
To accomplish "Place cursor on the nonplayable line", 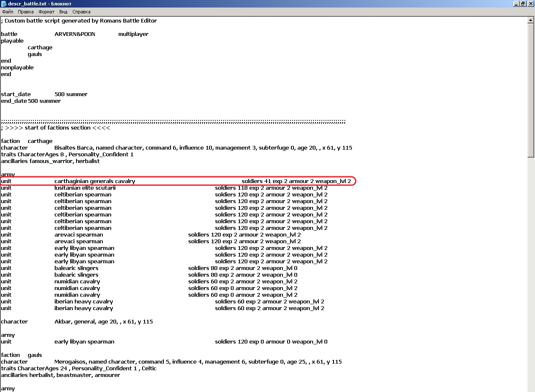I will coord(17,67).
